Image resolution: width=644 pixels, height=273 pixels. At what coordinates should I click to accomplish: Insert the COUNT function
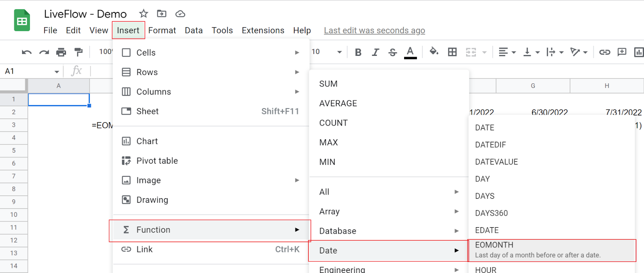(x=389, y=123)
